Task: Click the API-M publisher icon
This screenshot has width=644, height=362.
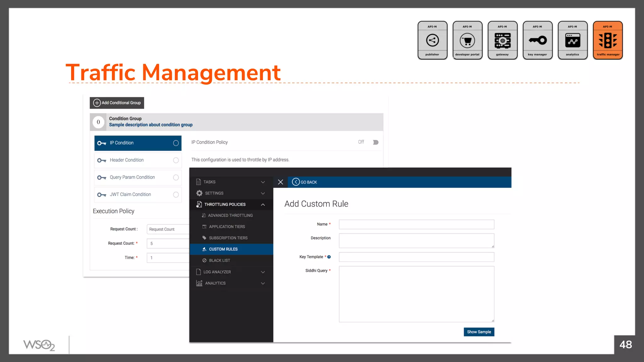Action: pos(432,40)
